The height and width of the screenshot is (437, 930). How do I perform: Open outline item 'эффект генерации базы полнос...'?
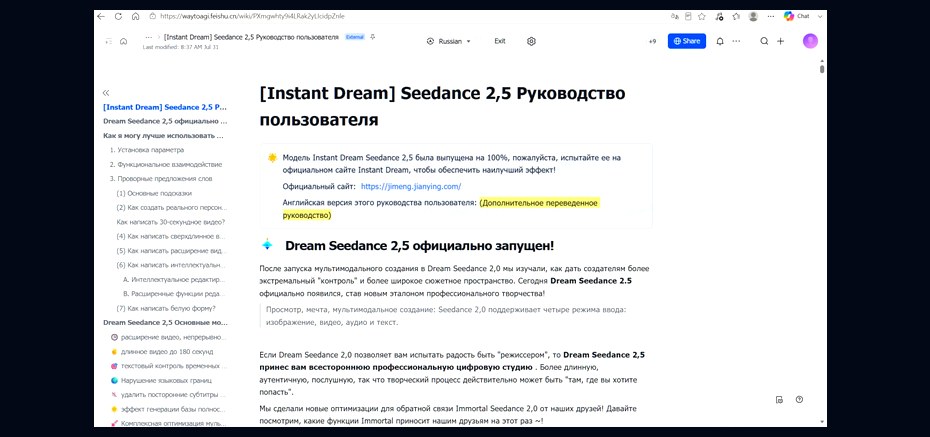tap(168, 409)
